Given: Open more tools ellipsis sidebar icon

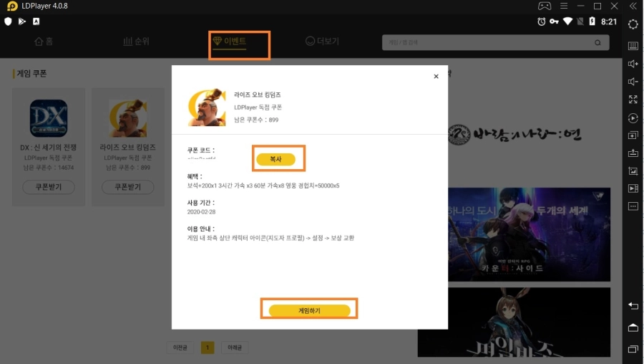Looking at the screenshot, I should [633, 206].
